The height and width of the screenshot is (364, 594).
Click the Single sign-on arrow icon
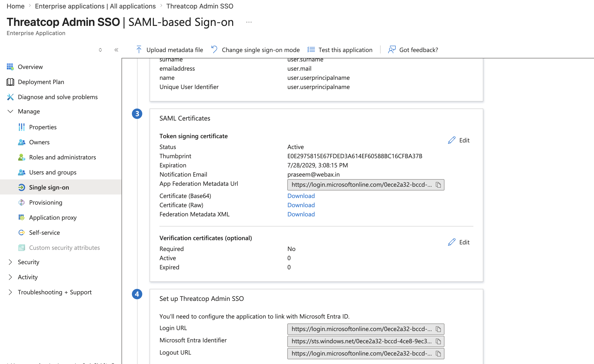point(21,187)
